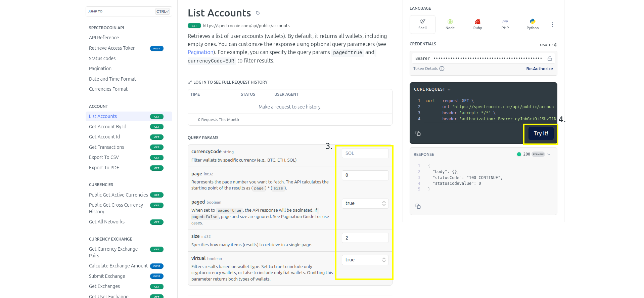This screenshot has width=644, height=298.
Task: Open Date and Time Format page
Action: pos(112,79)
